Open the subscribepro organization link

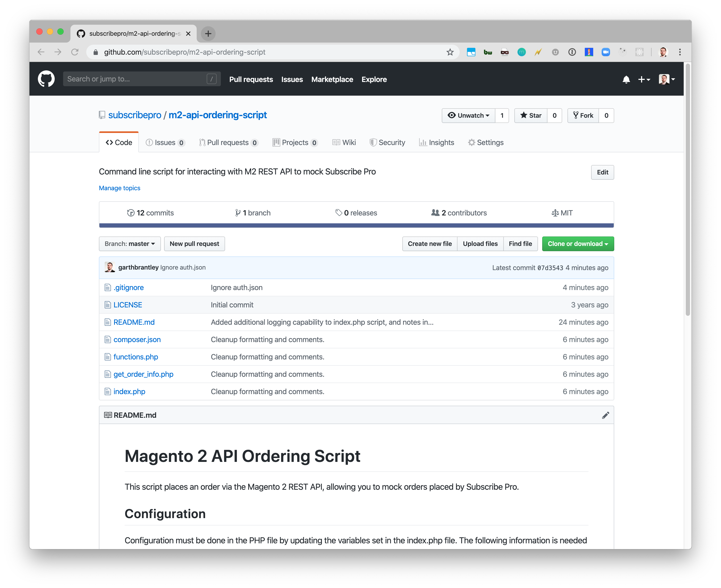(135, 115)
